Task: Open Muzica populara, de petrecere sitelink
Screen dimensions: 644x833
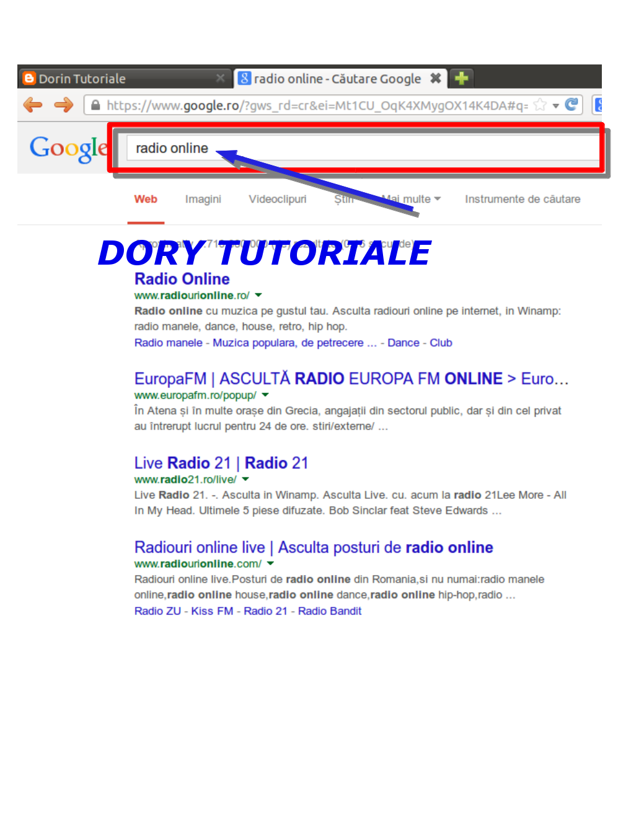Action: 294,343
